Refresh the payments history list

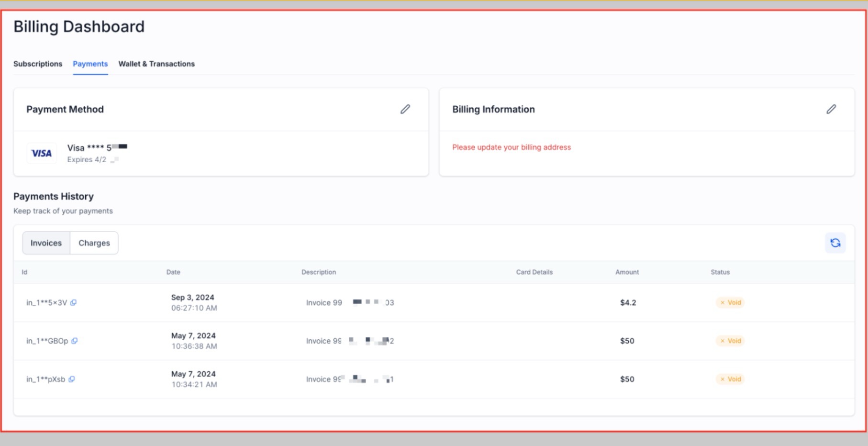pyautogui.click(x=835, y=243)
